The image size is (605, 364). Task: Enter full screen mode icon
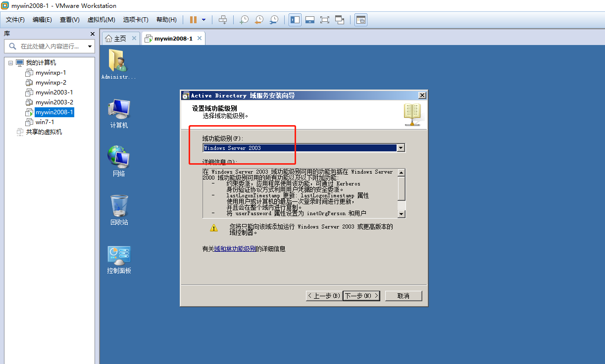[x=325, y=20]
